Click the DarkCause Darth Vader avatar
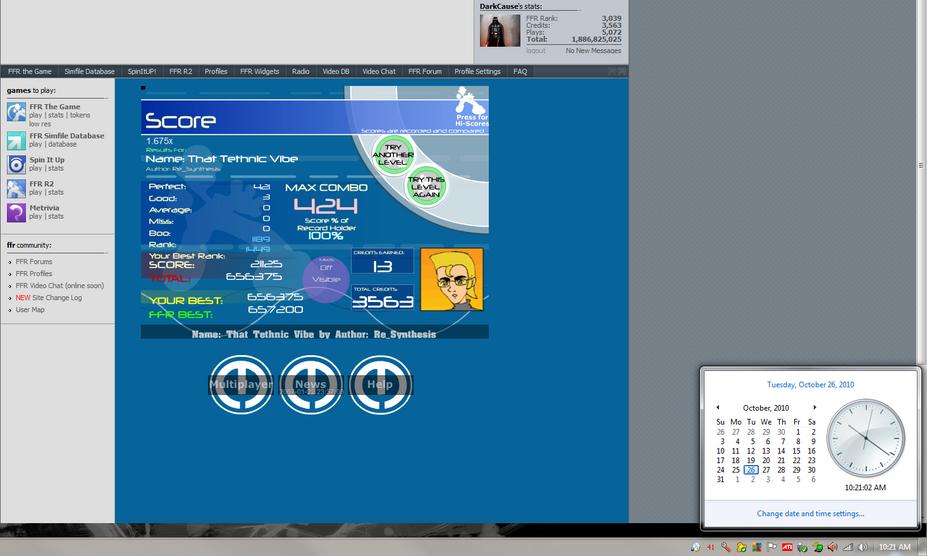 pyautogui.click(x=500, y=31)
